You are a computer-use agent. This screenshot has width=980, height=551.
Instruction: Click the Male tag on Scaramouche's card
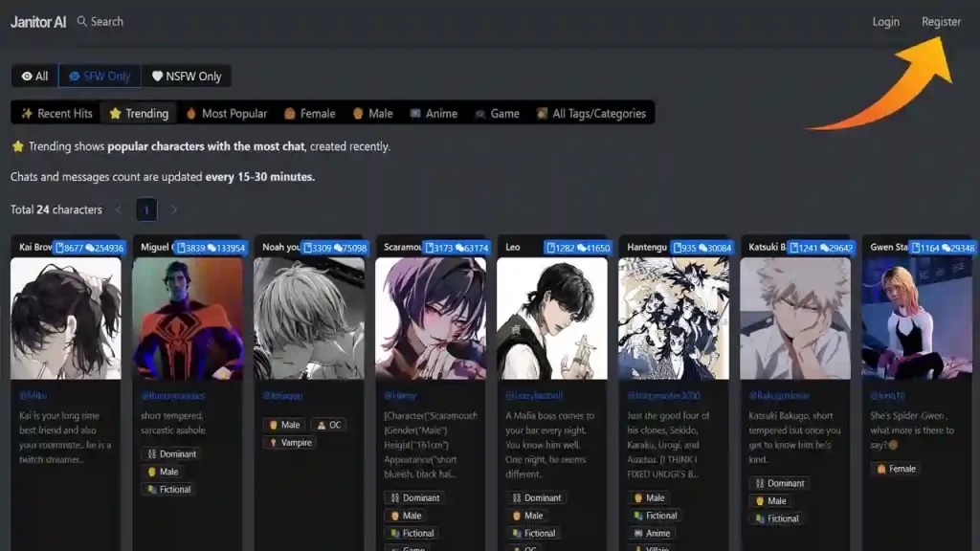406,516
